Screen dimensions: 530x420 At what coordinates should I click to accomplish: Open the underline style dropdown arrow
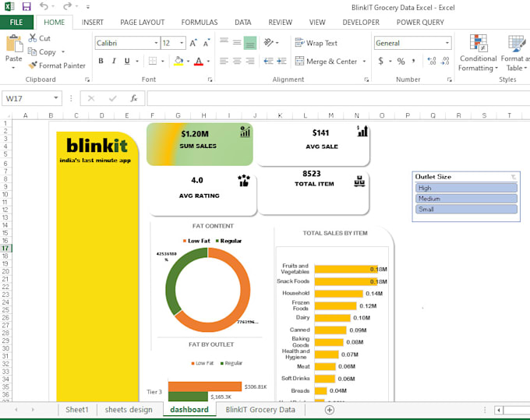[x=137, y=61]
